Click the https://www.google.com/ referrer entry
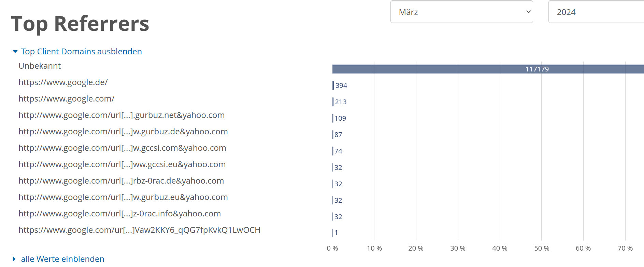 [67, 99]
